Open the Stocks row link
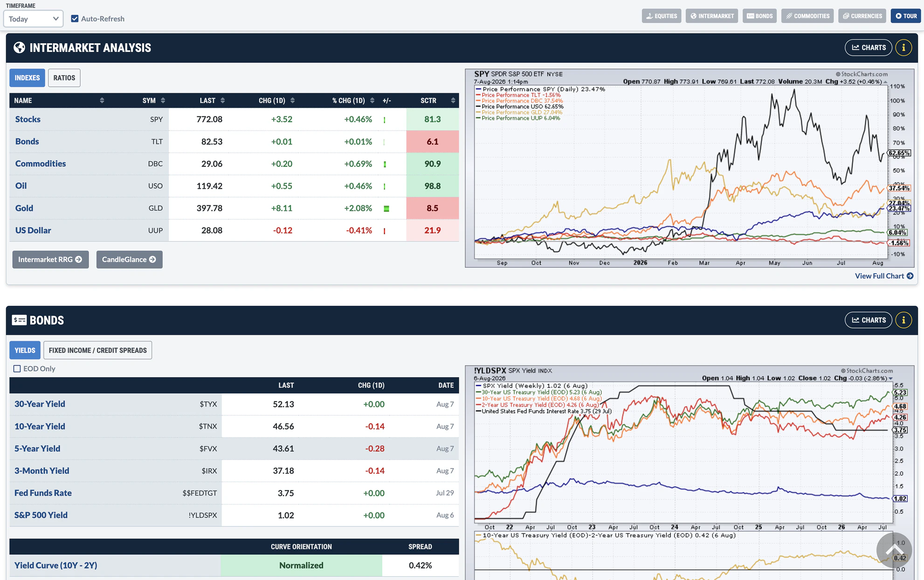This screenshot has height=580, width=924. pyautogui.click(x=28, y=119)
